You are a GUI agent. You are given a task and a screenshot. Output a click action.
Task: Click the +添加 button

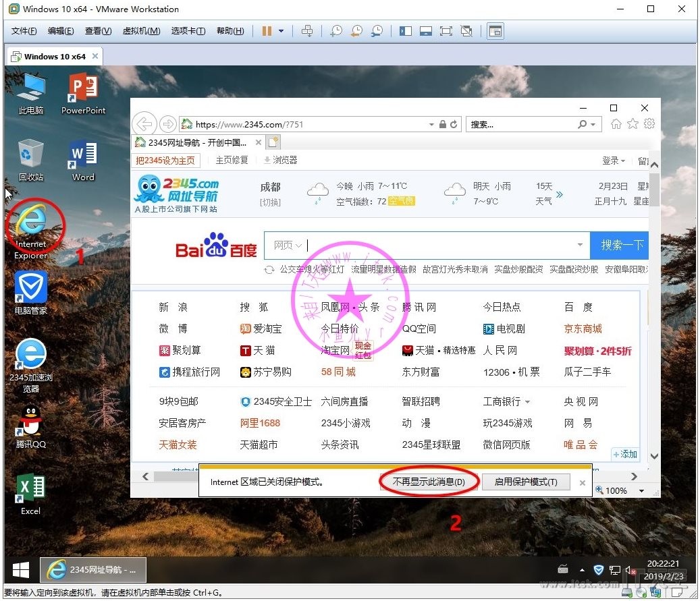pyautogui.click(x=625, y=454)
